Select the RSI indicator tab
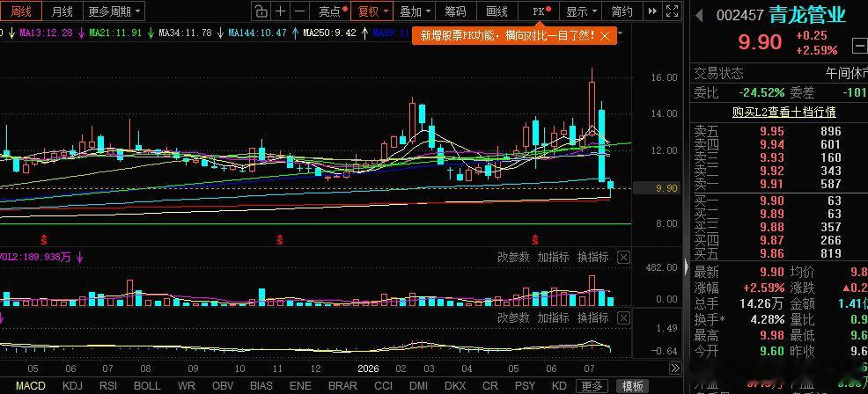 (x=108, y=386)
